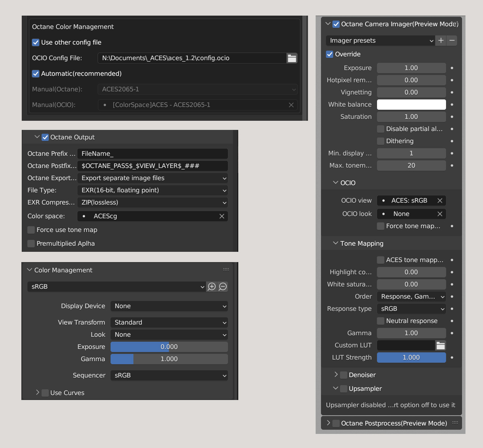Clear the ACEScg color space with X
Viewport: 483px width, 448px height.
pos(222,216)
